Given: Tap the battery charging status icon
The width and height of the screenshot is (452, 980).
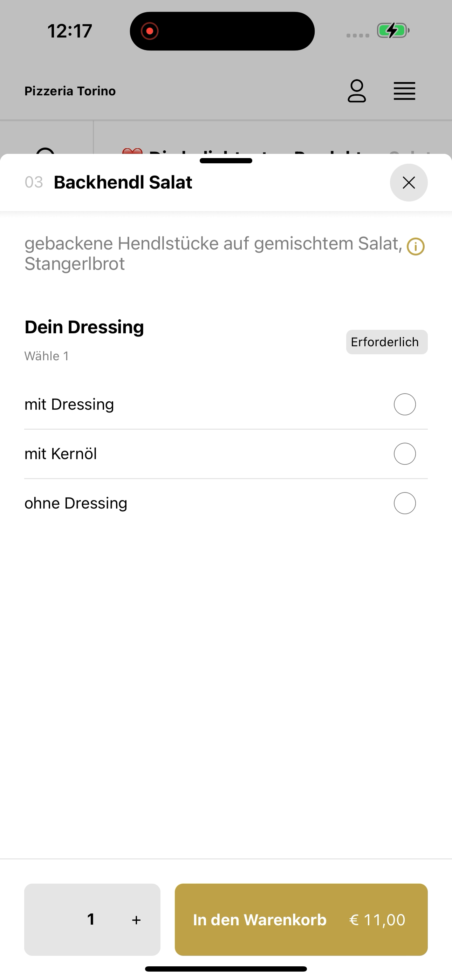Looking at the screenshot, I should click(393, 30).
